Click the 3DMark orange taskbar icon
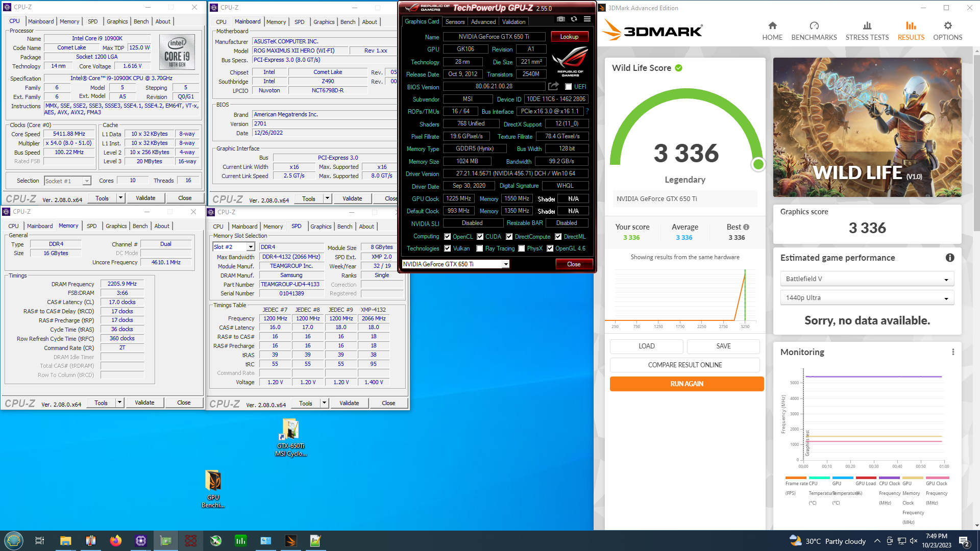Screen dimensions: 980x551 [x=291, y=541]
